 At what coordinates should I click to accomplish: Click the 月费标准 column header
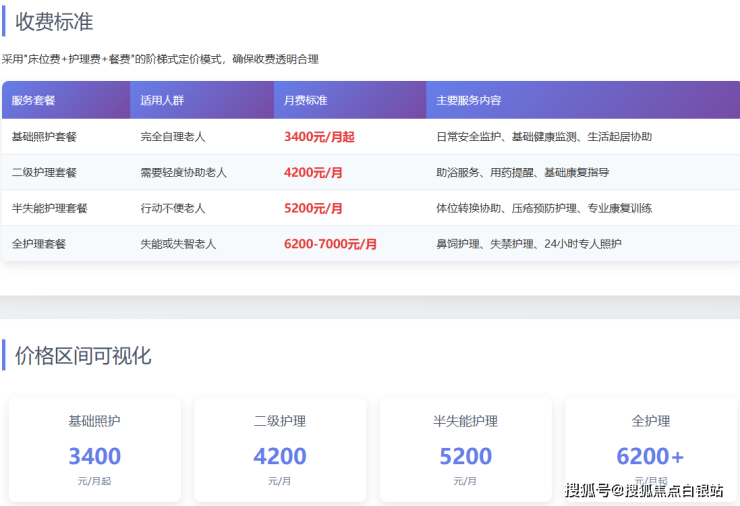[306, 101]
